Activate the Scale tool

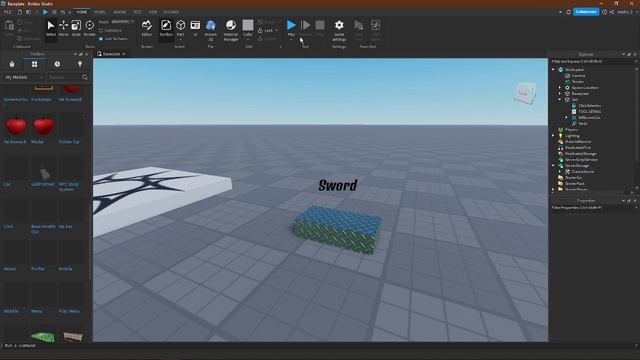tap(76, 29)
